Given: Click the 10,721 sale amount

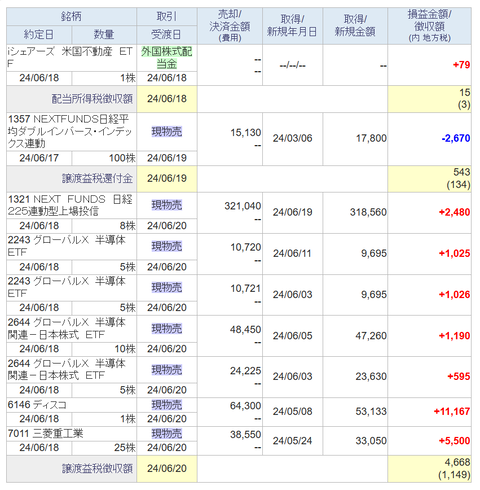Looking at the screenshot, I should tap(246, 288).
